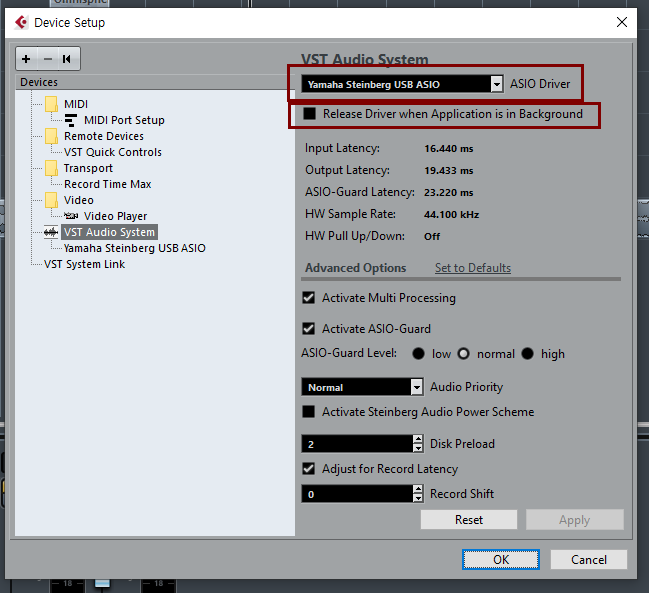Set ASIO-Guard Level to normal
649x593 pixels.
pos(464,354)
